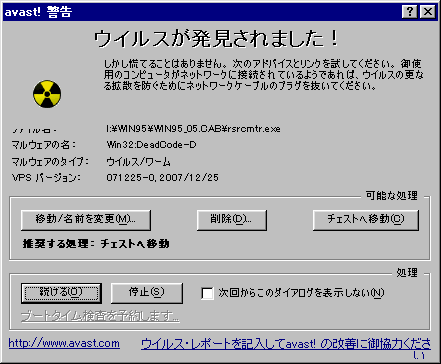Continue scanning with 続ける button

[x=61, y=293]
